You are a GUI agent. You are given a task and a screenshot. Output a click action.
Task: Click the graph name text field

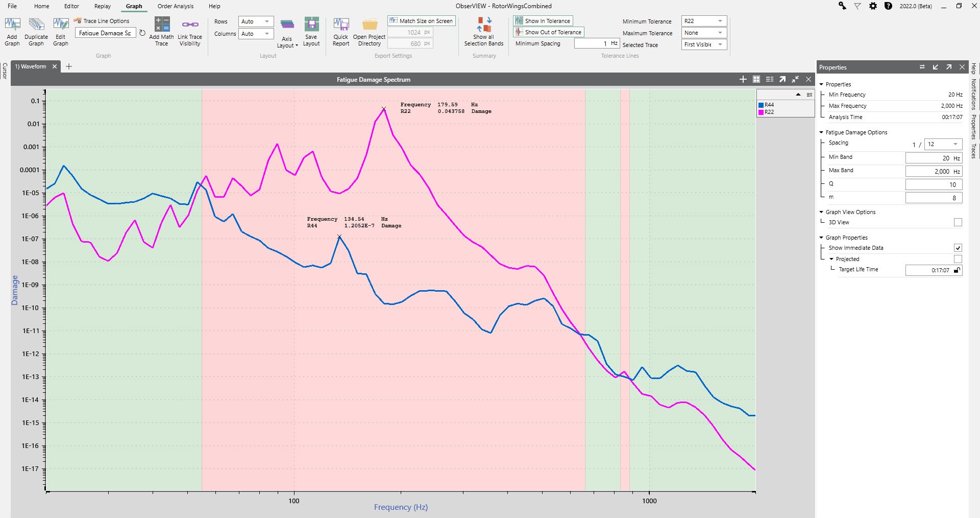(x=105, y=33)
